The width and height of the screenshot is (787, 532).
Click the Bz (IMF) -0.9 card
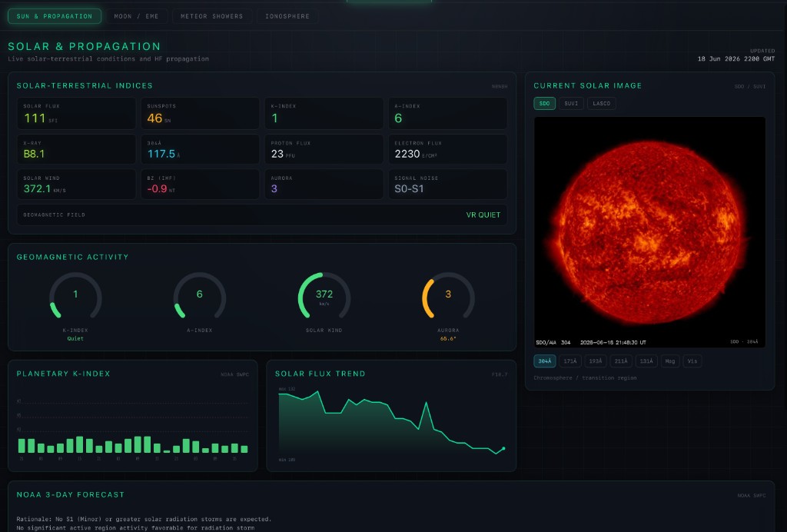[201, 185]
